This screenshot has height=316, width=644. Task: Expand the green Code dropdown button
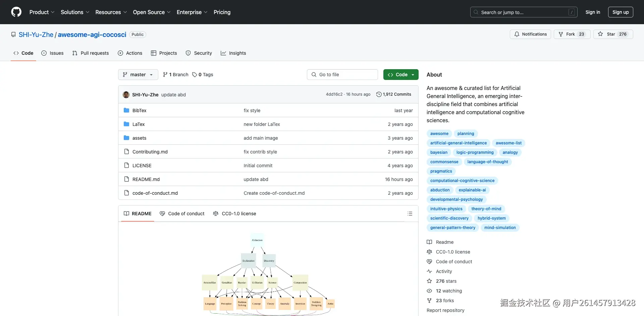(x=401, y=75)
